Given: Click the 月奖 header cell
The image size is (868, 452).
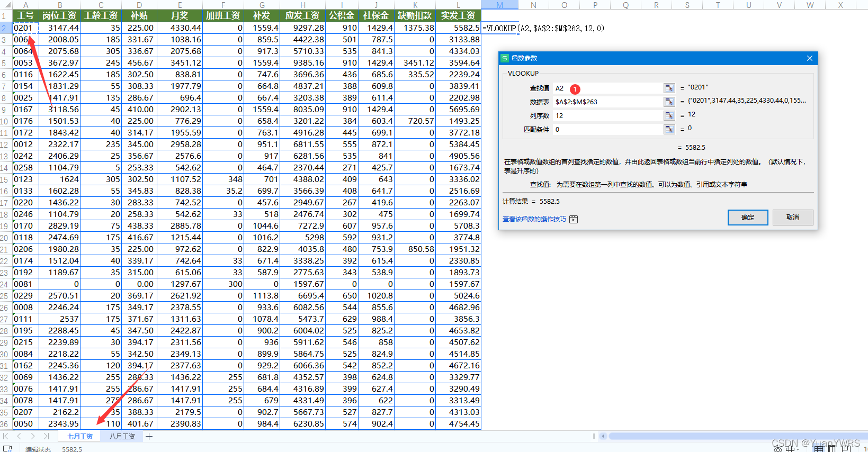Looking at the screenshot, I should coord(180,16).
